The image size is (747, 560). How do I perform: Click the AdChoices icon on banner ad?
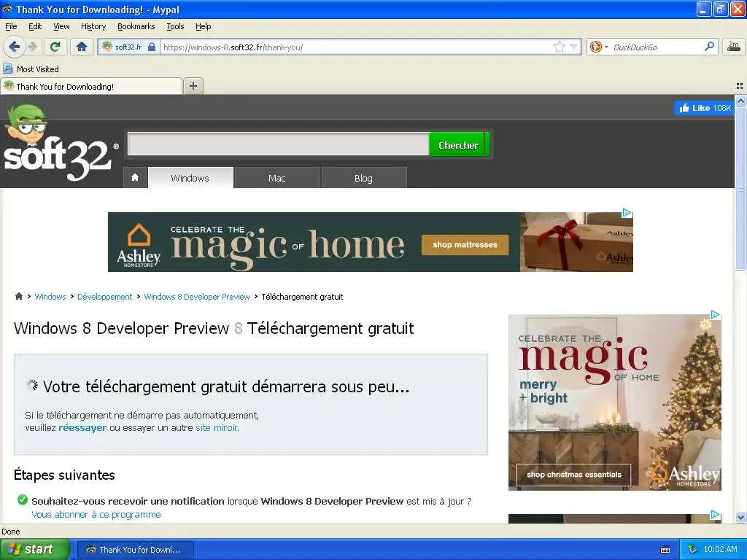tap(627, 213)
